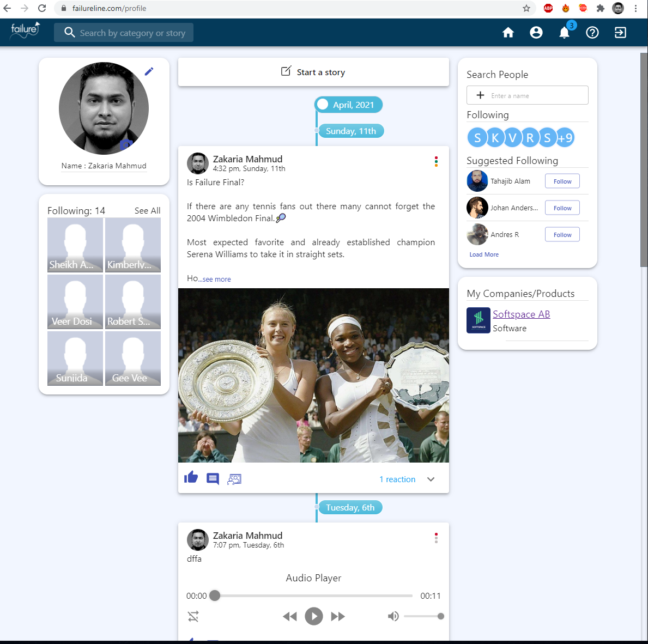The width and height of the screenshot is (648, 644).
Task: Open Kimberly following thumbnail
Action: (x=133, y=245)
